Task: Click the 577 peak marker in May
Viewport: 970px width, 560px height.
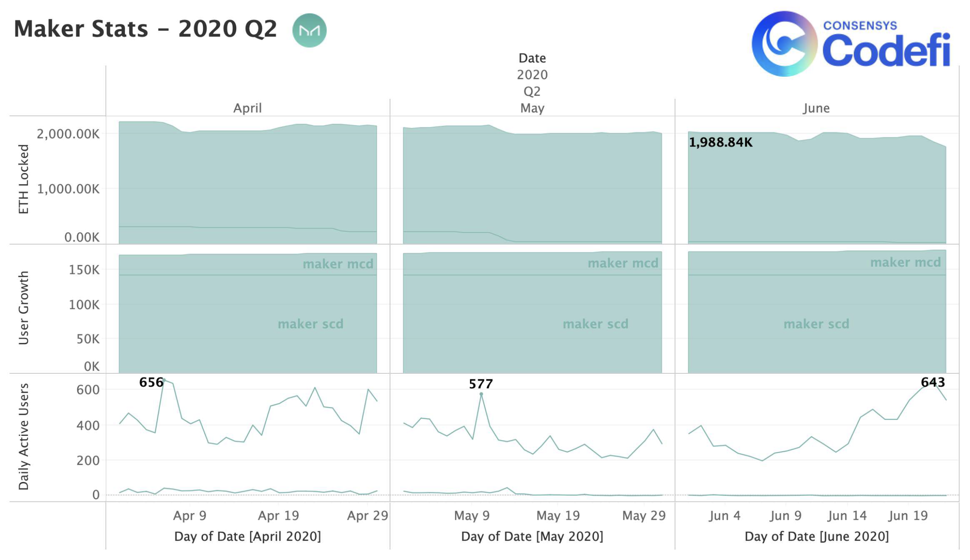Action: (481, 394)
